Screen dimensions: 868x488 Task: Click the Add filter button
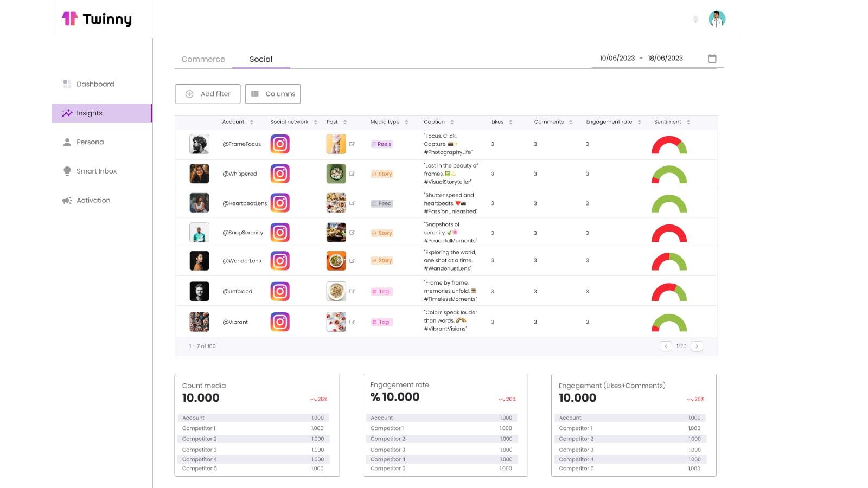207,93
